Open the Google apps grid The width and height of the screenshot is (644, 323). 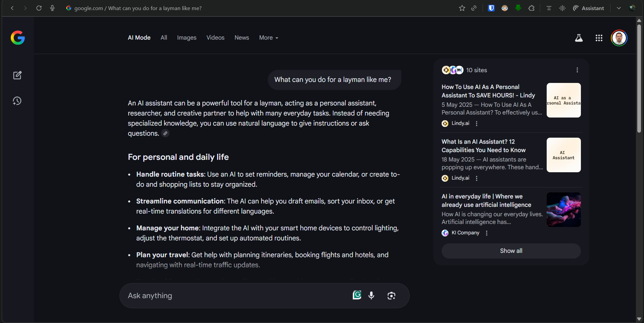coord(599,38)
